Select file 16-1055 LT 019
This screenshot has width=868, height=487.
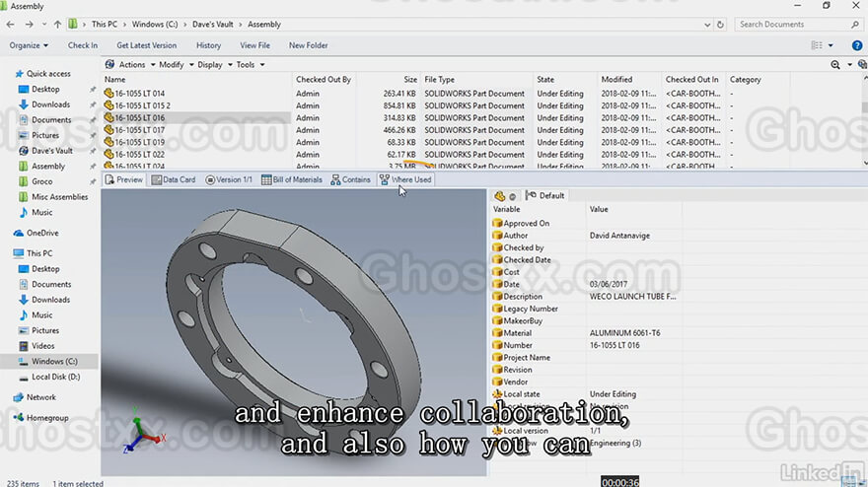tap(139, 142)
